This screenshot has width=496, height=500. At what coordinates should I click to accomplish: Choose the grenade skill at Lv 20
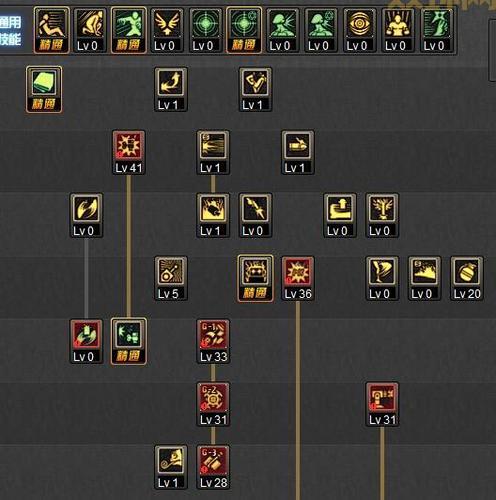[467, 278]
